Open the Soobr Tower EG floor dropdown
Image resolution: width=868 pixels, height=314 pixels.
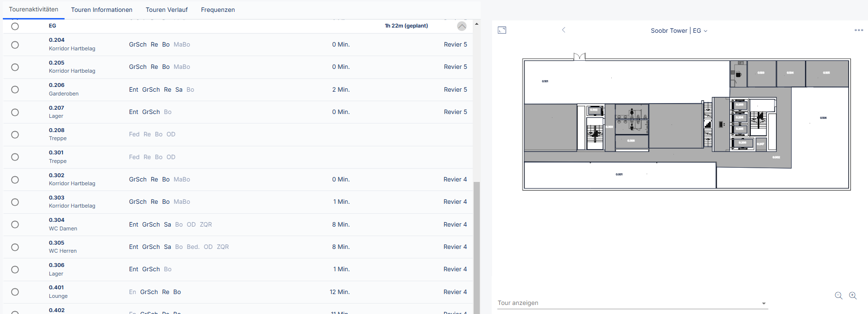679,30
